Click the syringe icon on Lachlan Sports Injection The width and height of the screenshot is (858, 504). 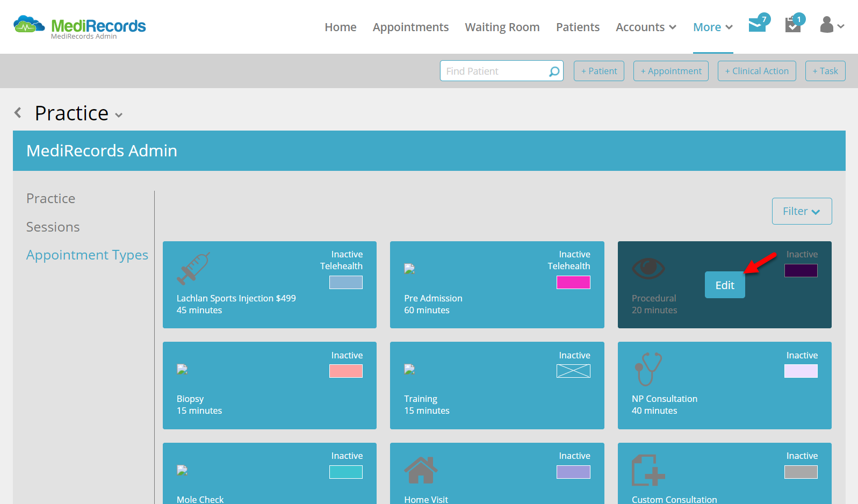tap(193, 268)
